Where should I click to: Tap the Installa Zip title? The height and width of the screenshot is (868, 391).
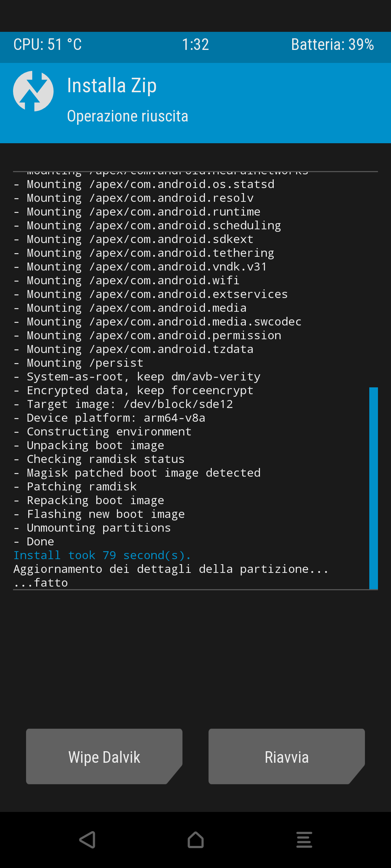(x=112, y=86)
